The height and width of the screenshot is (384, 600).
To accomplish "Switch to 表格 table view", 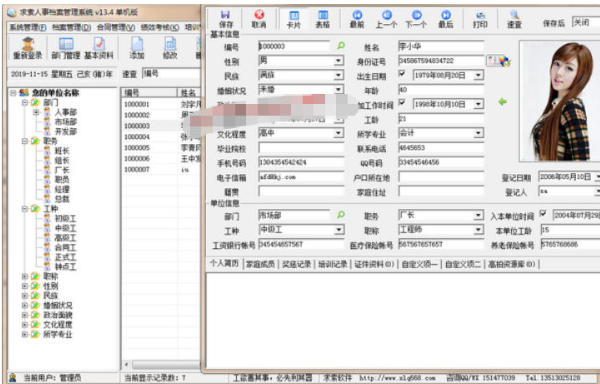I will click(x=323, y=19).
